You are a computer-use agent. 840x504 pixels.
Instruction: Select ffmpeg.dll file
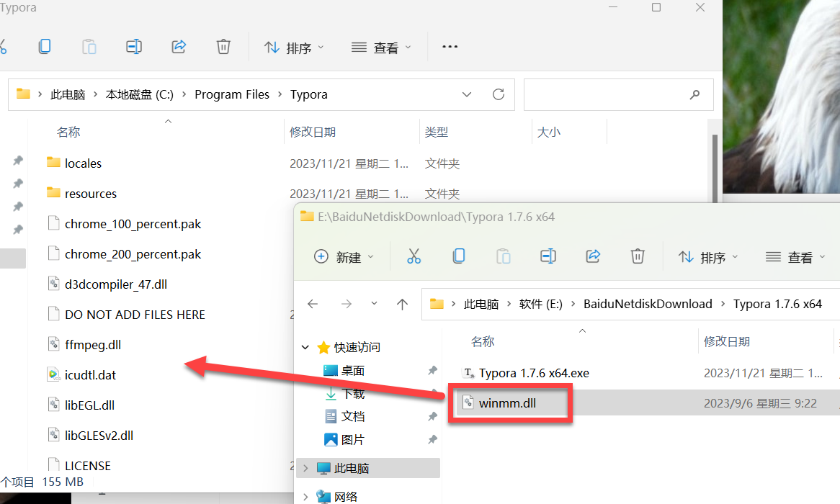click(93, 344)
